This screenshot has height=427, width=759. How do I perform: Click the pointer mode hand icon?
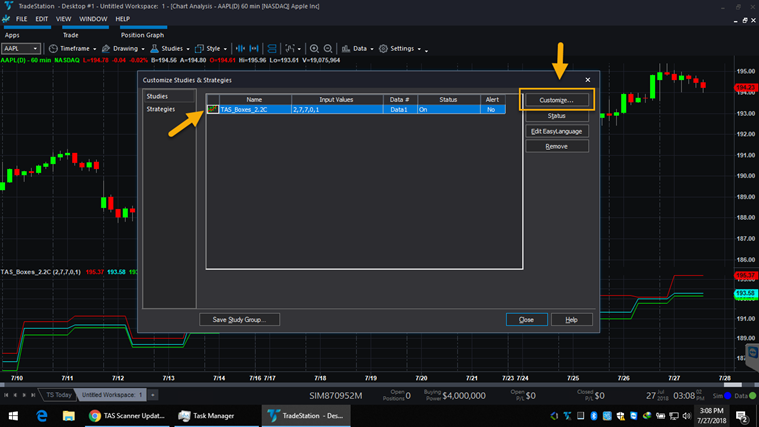[x=290, y=49]
